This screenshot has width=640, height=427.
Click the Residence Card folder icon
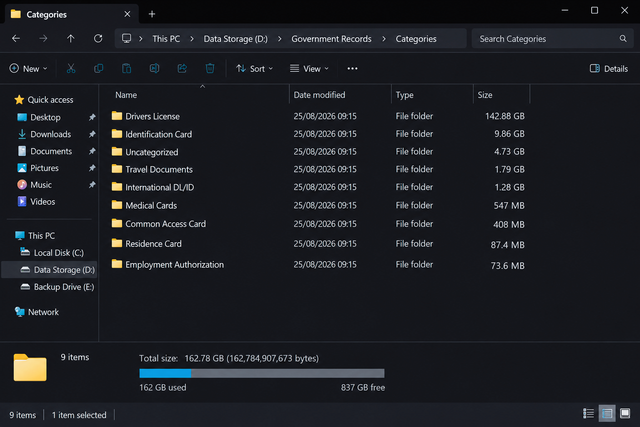point(117,243)
